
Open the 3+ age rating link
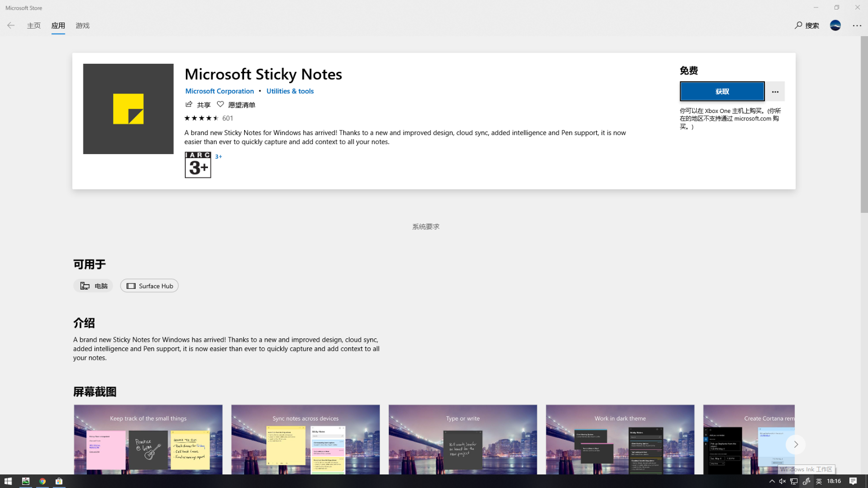(219, 157)
